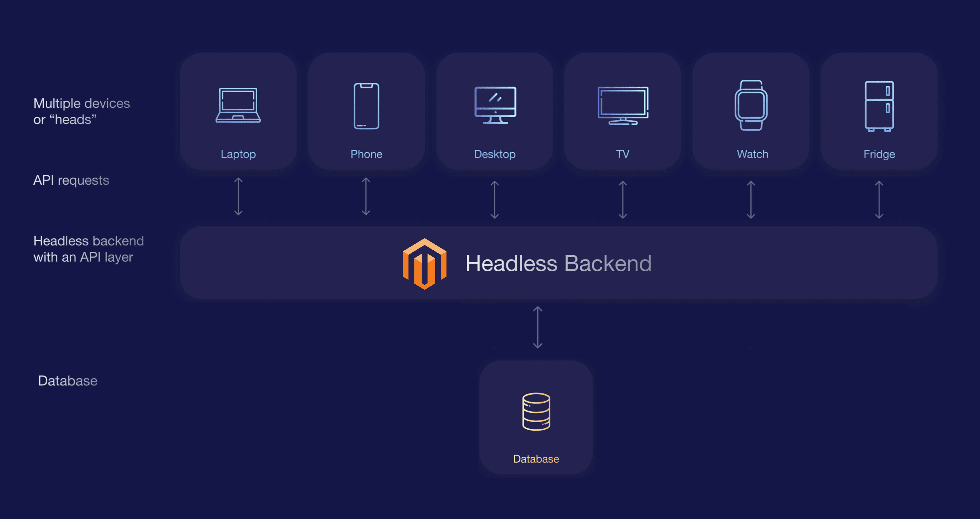The width and height of the screenshot is (980, 519).
Task: Click the TV screen icon
Action: (x=623, y=106)
